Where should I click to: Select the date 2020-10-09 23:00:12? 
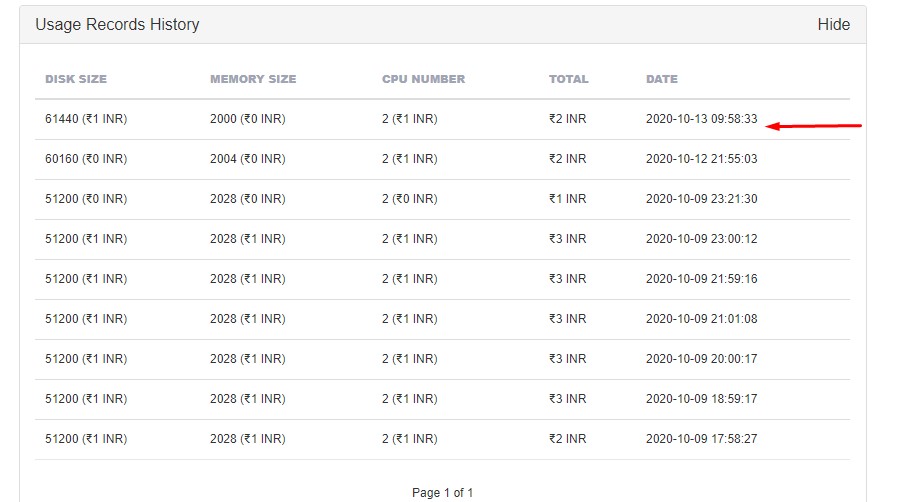[x=701, y=239]
